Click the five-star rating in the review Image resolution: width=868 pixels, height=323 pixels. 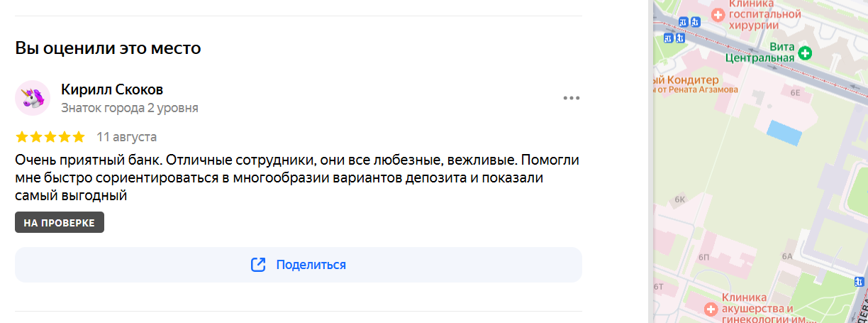tap(50, 137)
